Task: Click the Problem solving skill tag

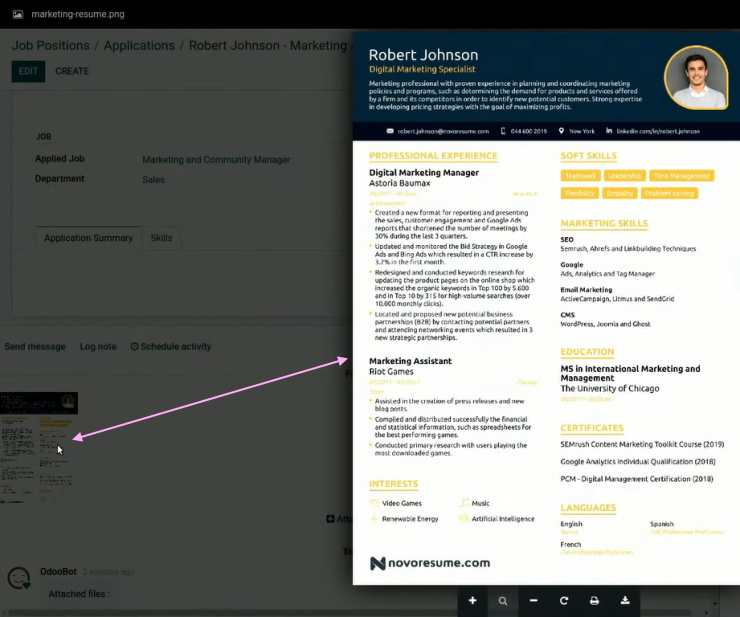Action: pos(669,193)
